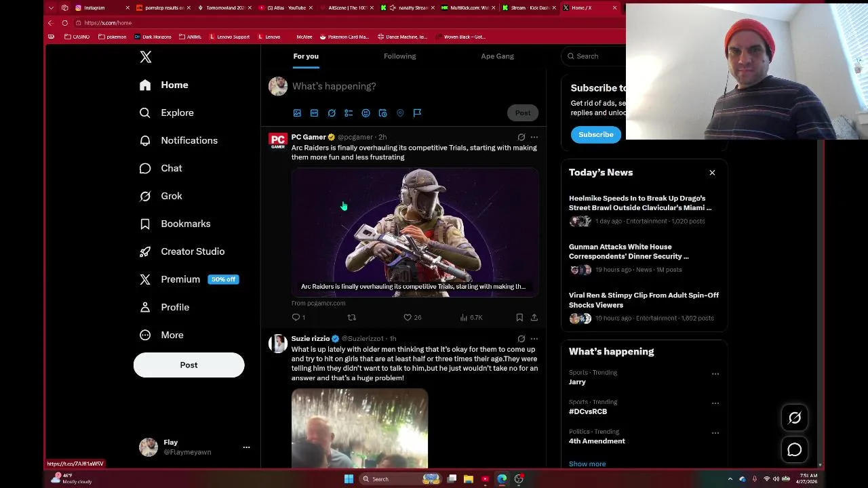Open more options for Jarry trend
Image resolution: width=868 pixels, height=488 pixels.
pyautogui.click(x=715, y=373)
